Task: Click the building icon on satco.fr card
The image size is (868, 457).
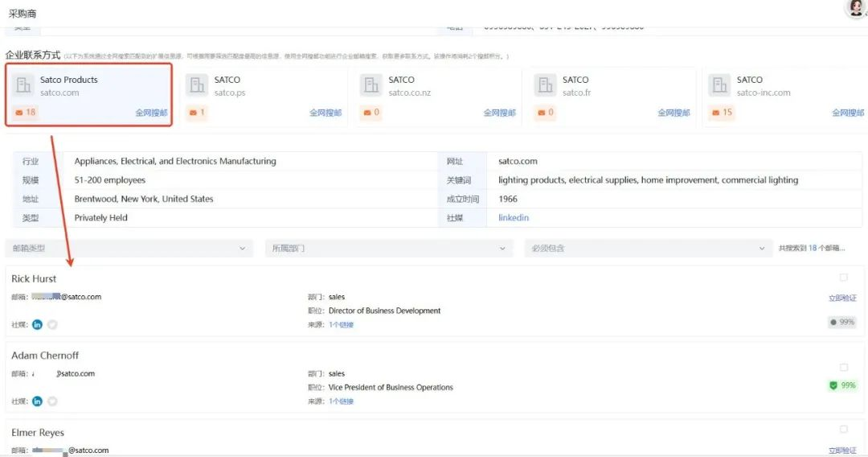Action: 545,85
